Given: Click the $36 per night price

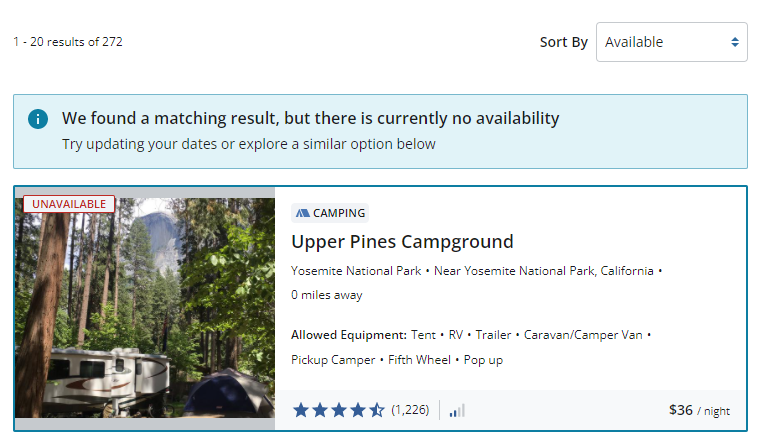Looking at the screenshot, I should coord(700,410).
